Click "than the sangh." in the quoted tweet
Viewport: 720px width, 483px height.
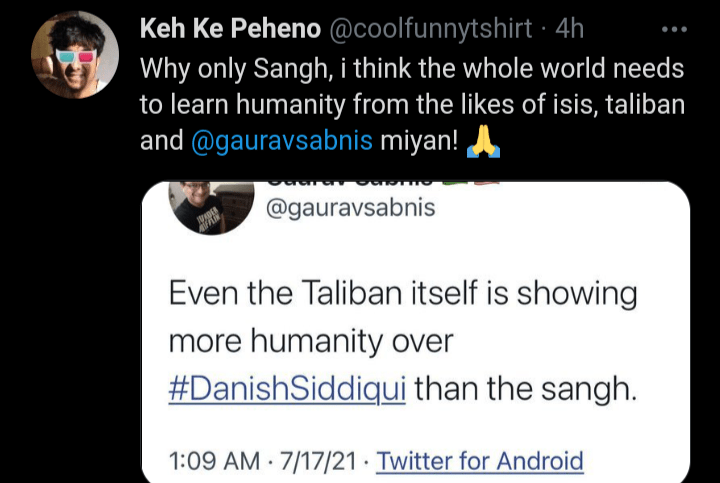point(525,387)
